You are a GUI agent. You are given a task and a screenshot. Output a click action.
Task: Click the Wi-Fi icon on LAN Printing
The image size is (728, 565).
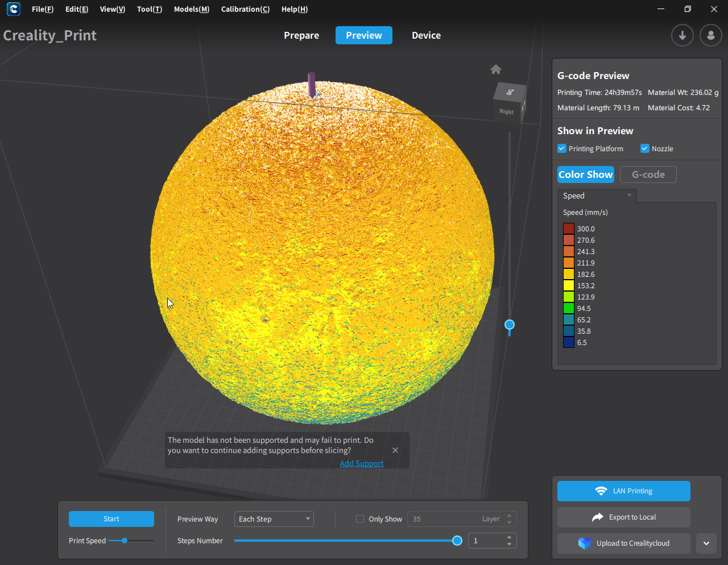(x=601, y=491)
